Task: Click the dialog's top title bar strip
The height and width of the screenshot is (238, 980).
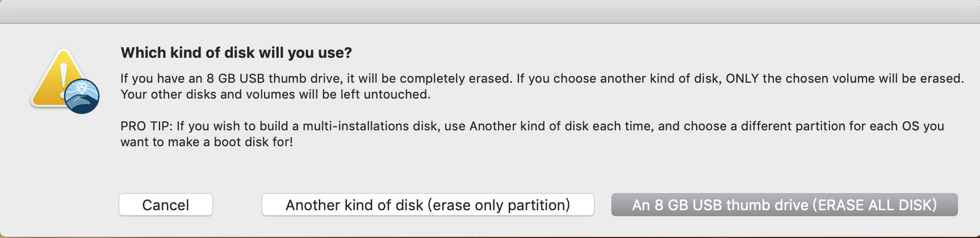Action: click(490, 11)
